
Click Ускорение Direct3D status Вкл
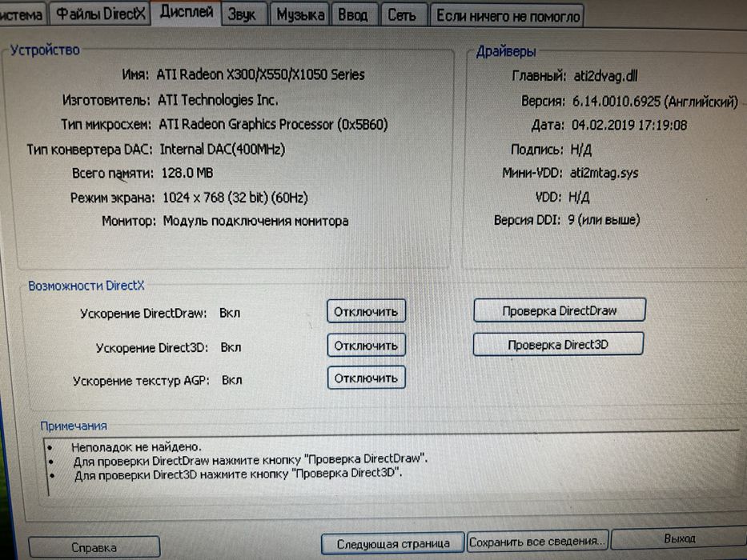pos(231,347)
